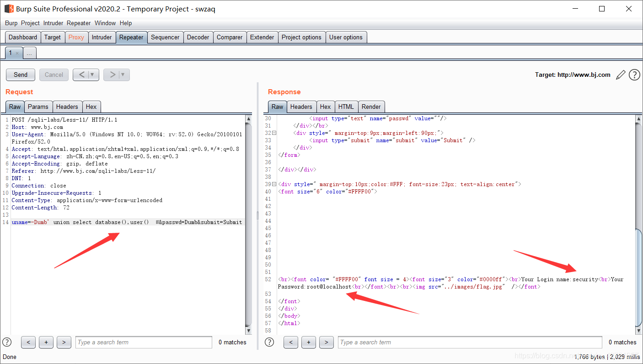Collapse fold marker at response line 32
The width and height of the screenshot is (643, 364).
click(274, 133)
